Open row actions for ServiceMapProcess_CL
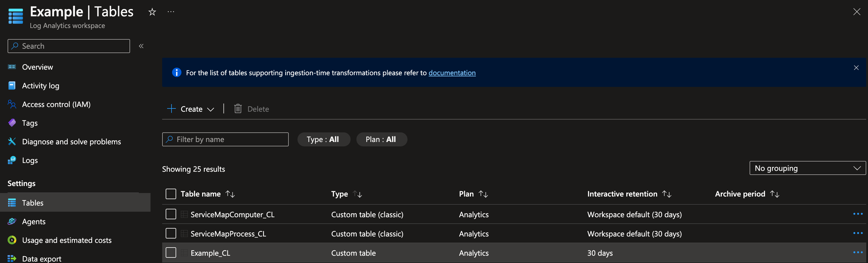This screenshot has width=868, height=263. tap(857, 233)
